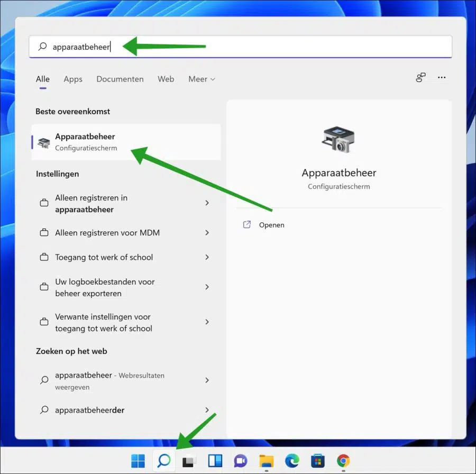The width and height of the screenshot is (476, 474).
Task: Launch Google Chrome from taskbar
Action: [343, 461]
